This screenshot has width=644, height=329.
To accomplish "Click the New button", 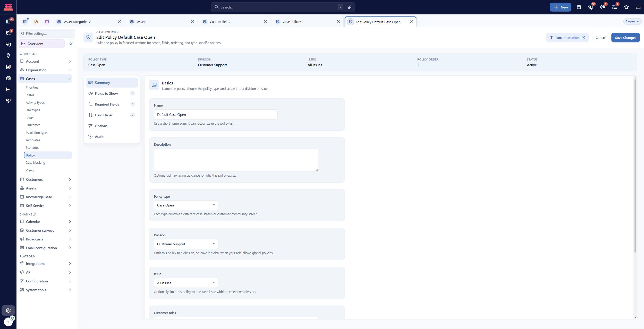I will tap(560, 7).
